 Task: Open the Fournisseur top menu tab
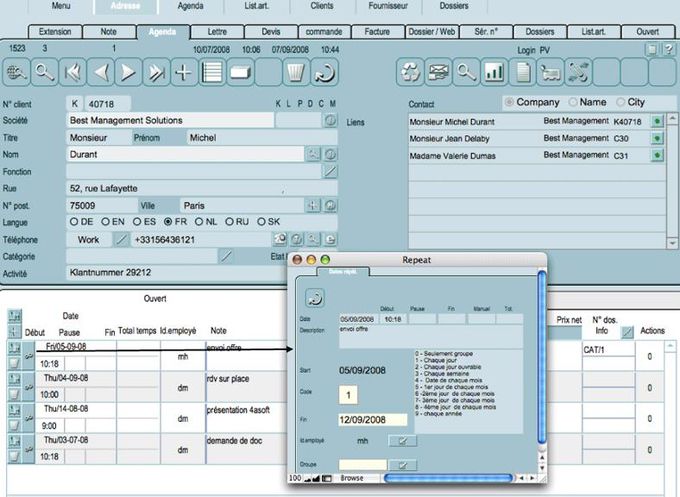pyautogui.click(x=388, y=6)
